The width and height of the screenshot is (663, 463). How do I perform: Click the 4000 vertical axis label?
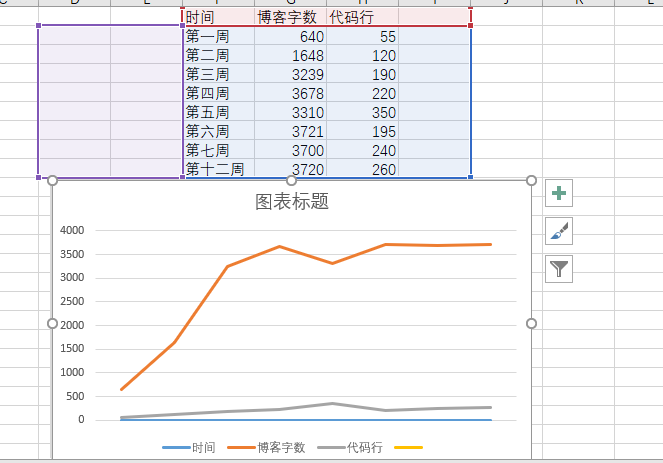tap(72, 230)
